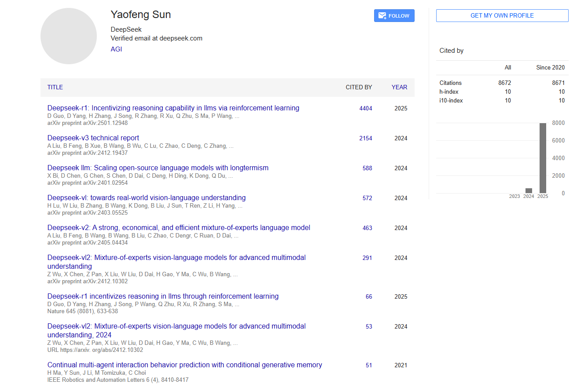
Task: Click the h-index value 10
Action: click(508, 91)
